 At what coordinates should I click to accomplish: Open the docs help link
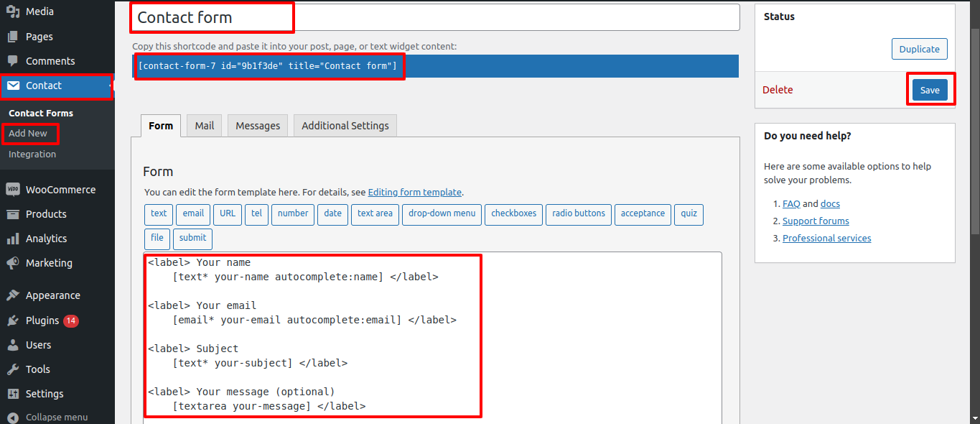point(830,203)
